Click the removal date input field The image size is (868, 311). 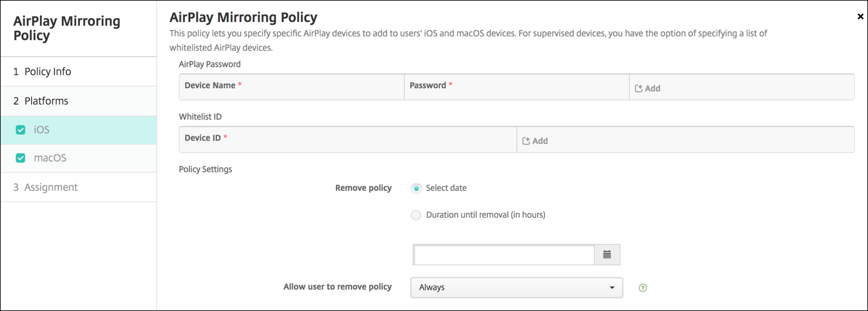[x=503, y=255]
